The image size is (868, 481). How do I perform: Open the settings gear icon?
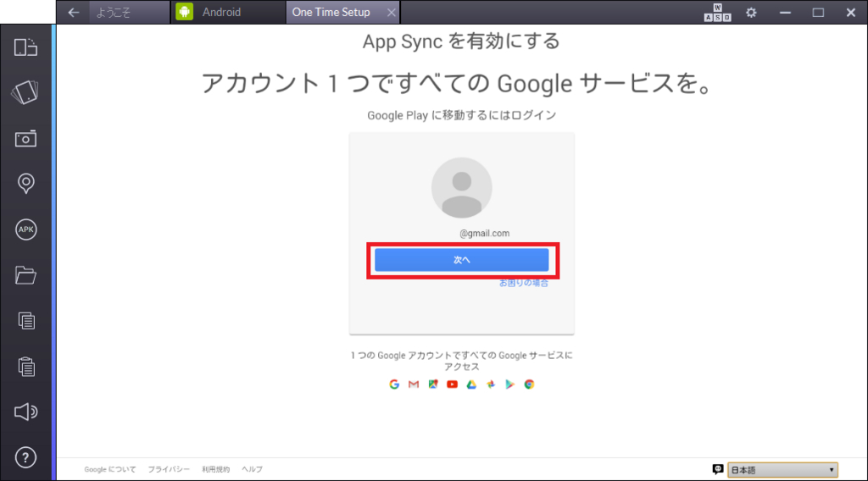(751, 12)
